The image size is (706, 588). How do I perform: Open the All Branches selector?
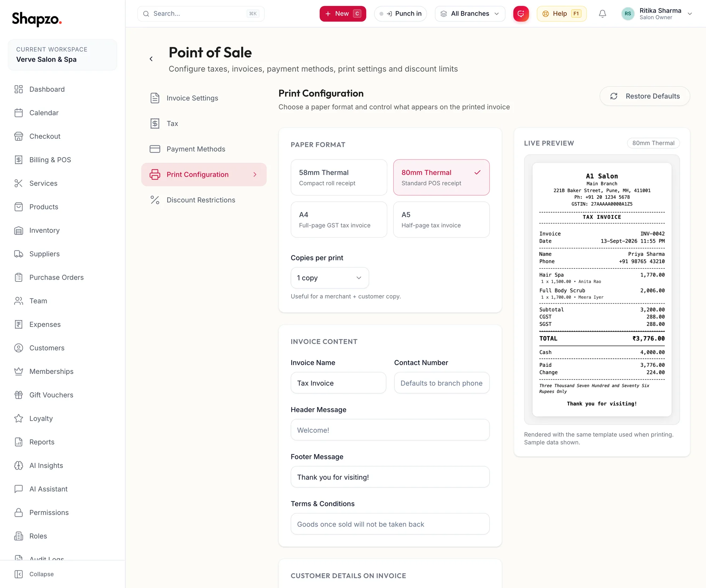pos(470,14)
